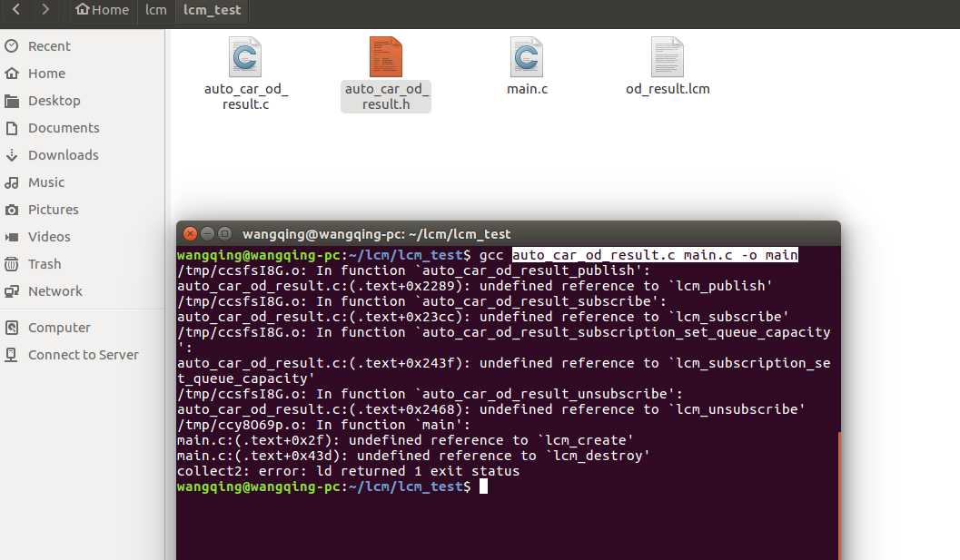Open the od_result.lcm data file
The height and width of the screenshot is (560, 960).
(667, 64)
